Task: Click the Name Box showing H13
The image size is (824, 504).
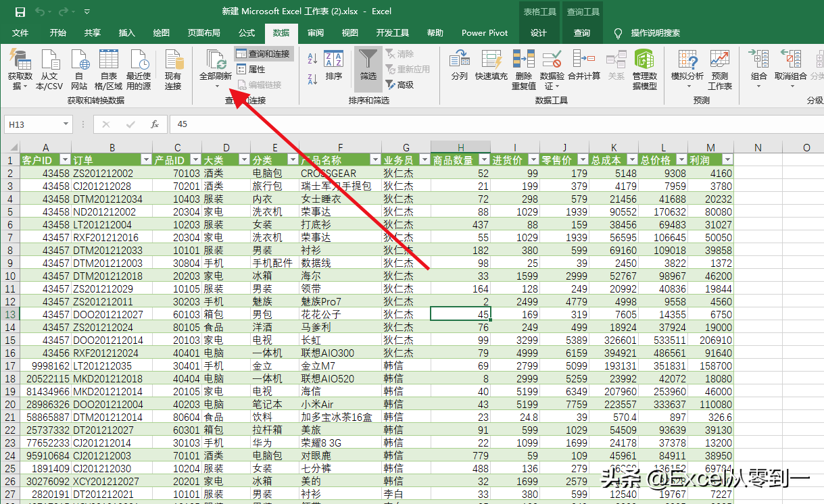Action: [x=32, y=124]
